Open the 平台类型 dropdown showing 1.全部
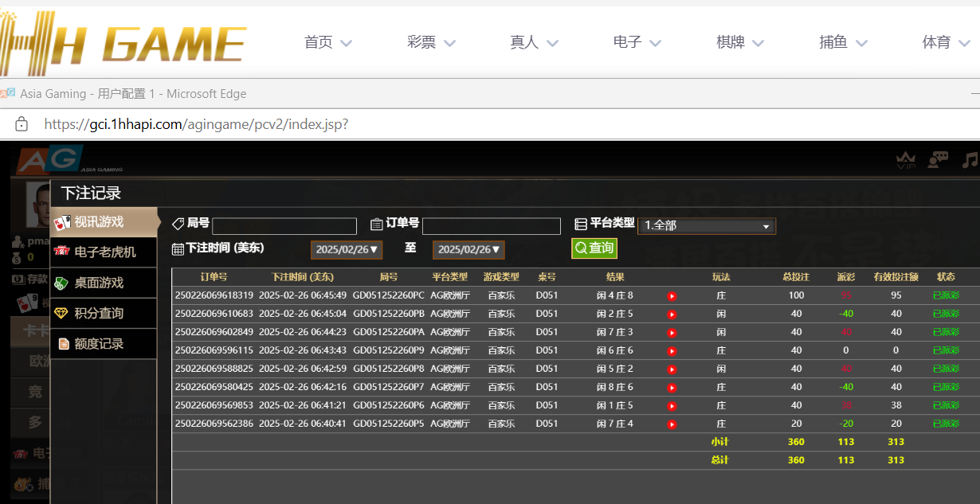 [x=706, y=226]
